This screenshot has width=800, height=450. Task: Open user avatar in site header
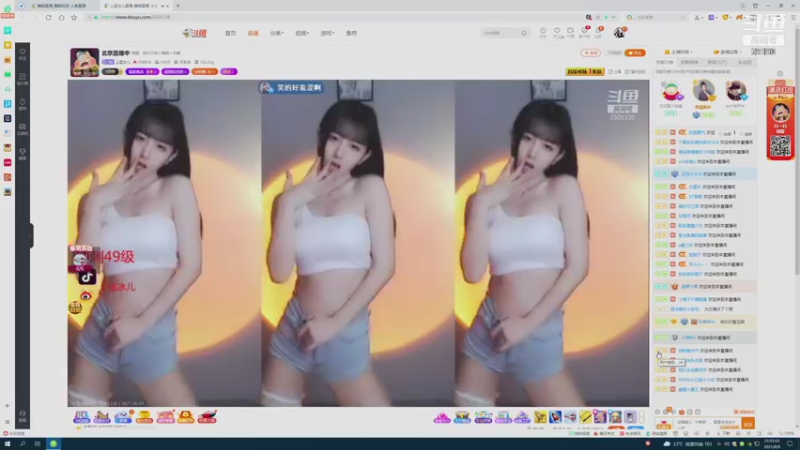[619, 33]
